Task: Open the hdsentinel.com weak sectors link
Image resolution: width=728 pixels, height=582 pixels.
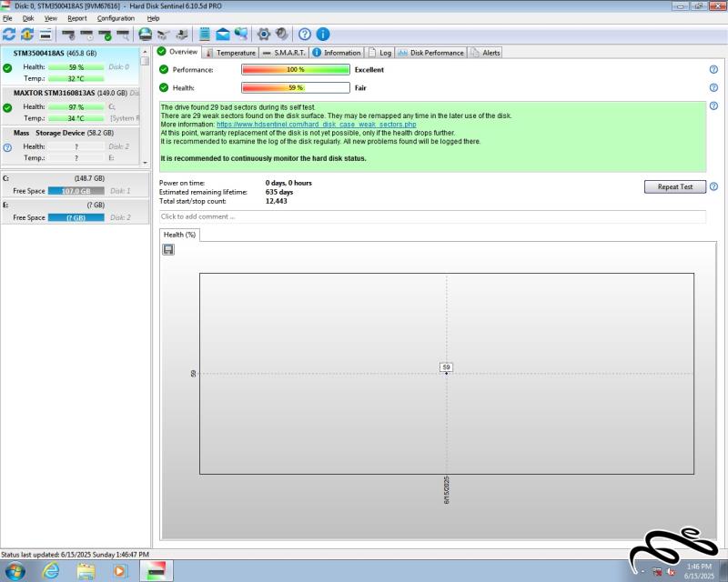Action: pyautogui.click(x=316, y=125)
